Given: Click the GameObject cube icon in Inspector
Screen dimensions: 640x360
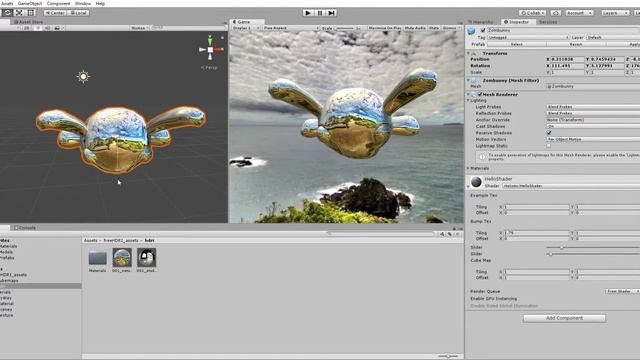Looking at the screenshot, I should pos(472,31).
